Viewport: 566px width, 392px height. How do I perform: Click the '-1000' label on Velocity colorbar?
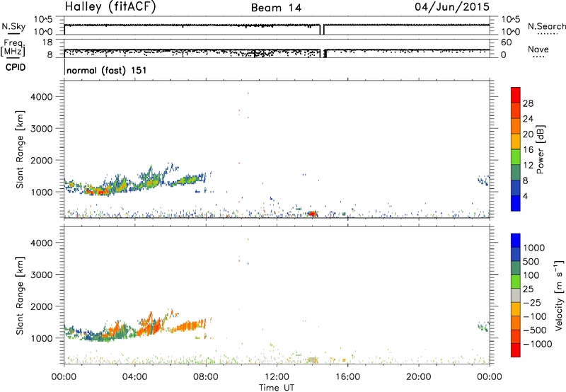point(538,344)
